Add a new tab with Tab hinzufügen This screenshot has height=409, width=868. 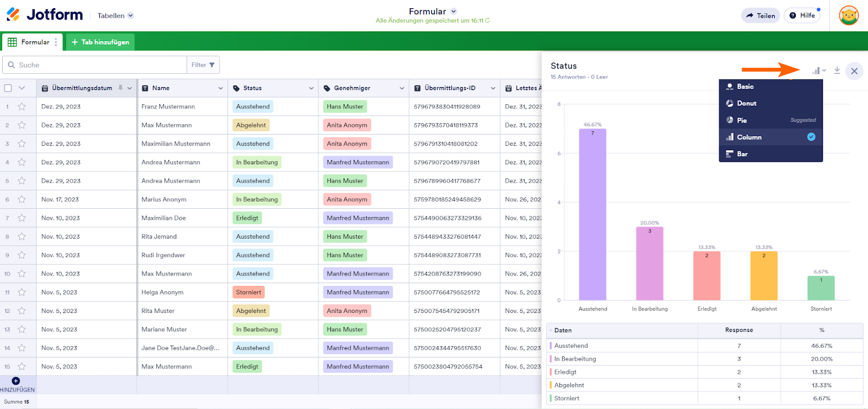100,42
